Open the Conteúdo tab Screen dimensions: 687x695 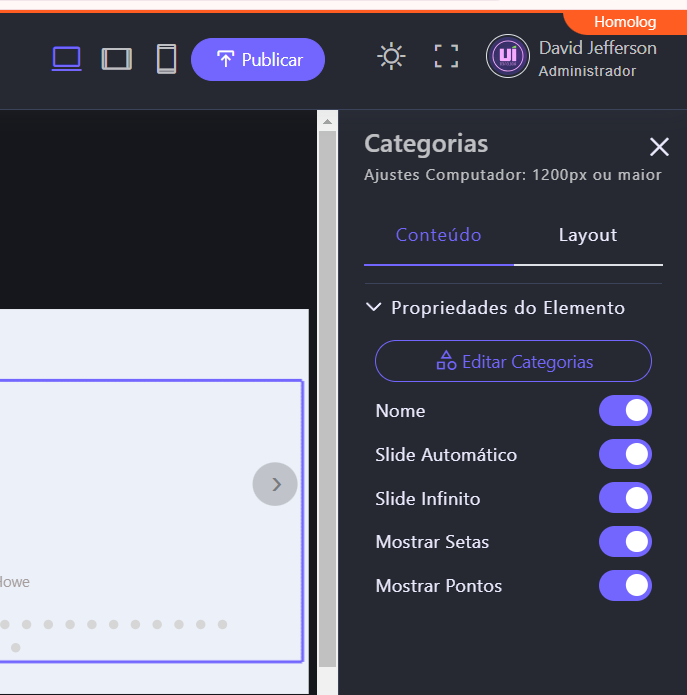[x=438, y=235]
